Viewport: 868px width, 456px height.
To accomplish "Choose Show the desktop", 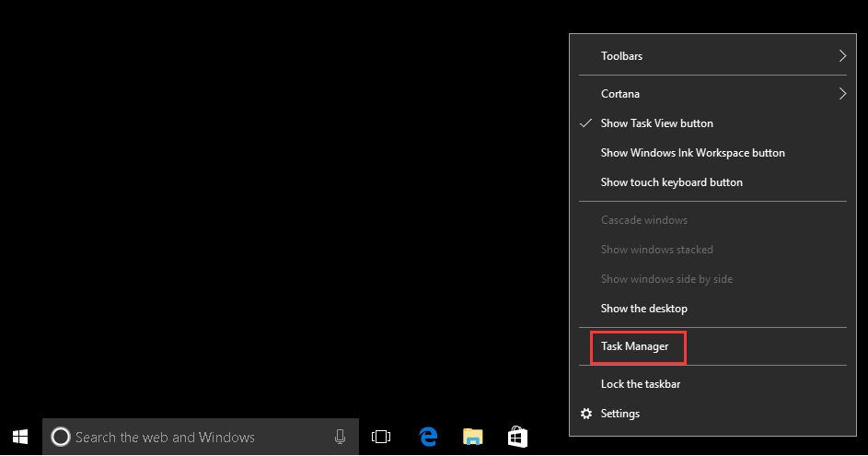I will pyautogui.click(x=643, y=309).
